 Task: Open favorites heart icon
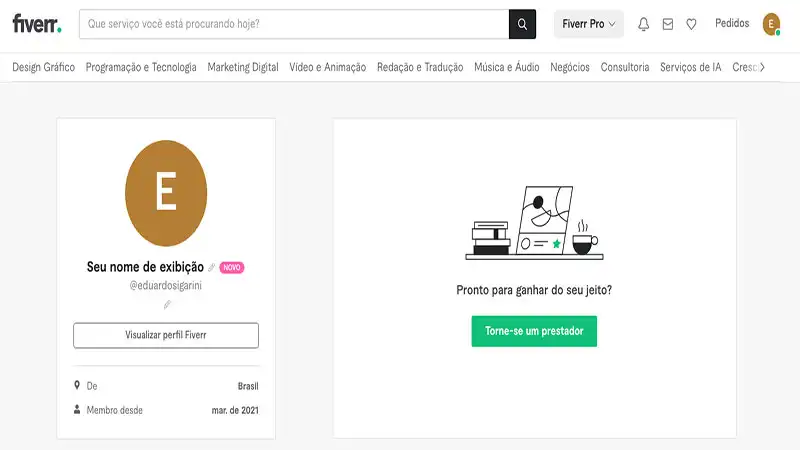[691, 24]
